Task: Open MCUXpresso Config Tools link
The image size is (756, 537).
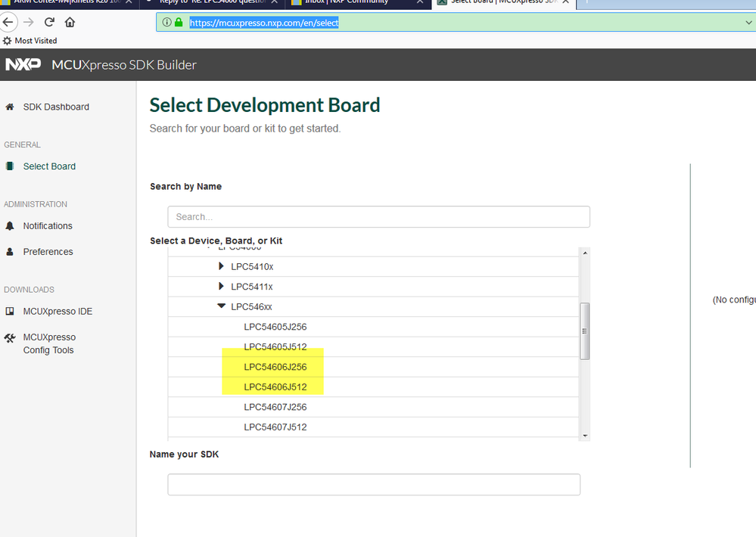Action: (x=49, y=343)
